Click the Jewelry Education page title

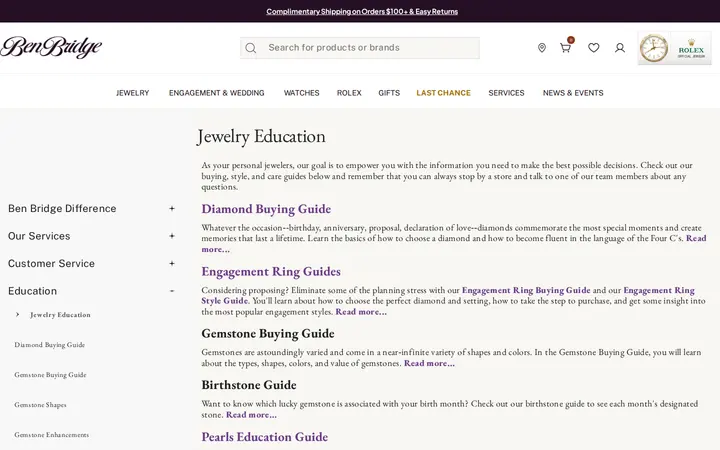(x=261, y=136)
